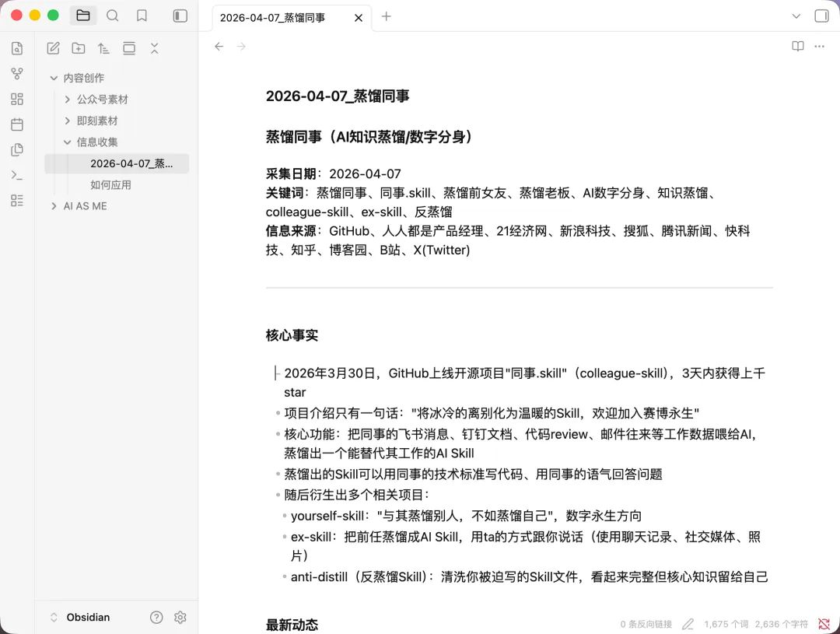The height and width of the screenshot is (634, 840).
Task: Open the 如何应用 note
Action: coord(110,185)
